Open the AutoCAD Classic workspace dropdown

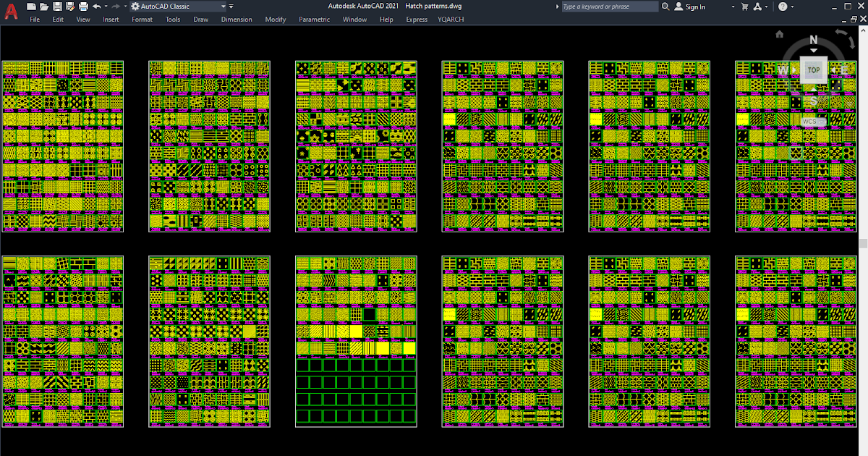coord(224,6)
